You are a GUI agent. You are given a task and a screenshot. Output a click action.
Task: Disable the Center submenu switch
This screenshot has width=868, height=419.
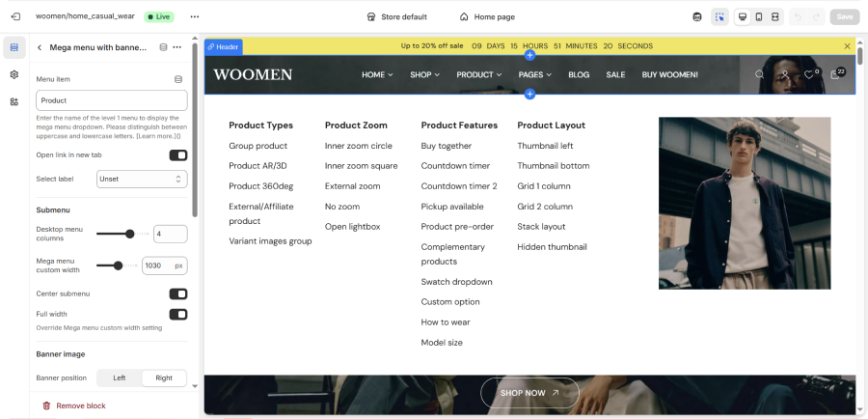(x=178, y=293)
